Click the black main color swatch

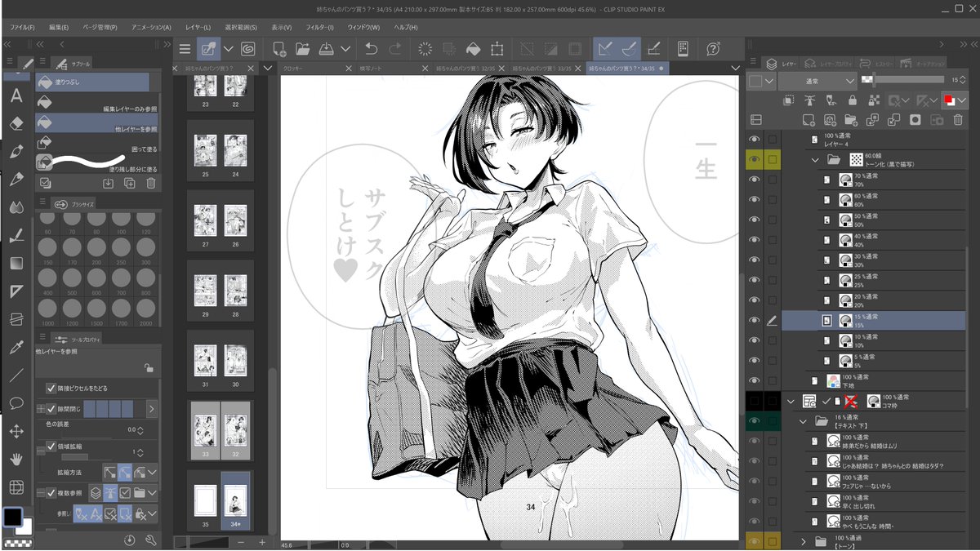pos(13,517)
